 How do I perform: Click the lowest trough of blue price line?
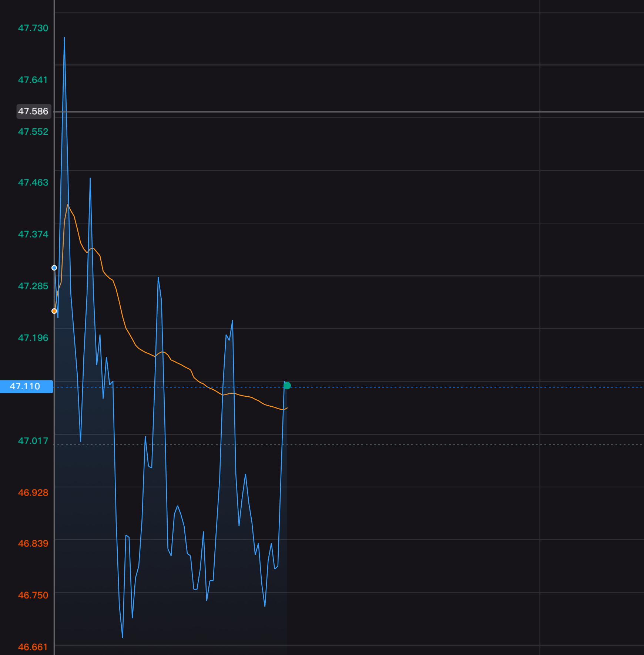123,637
